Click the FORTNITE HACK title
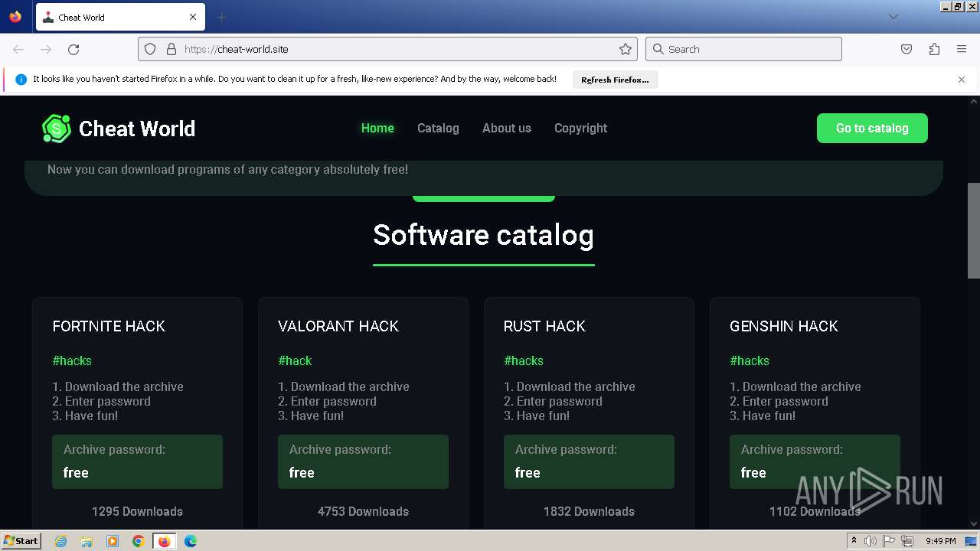The image size is (980, 551). 109,326
